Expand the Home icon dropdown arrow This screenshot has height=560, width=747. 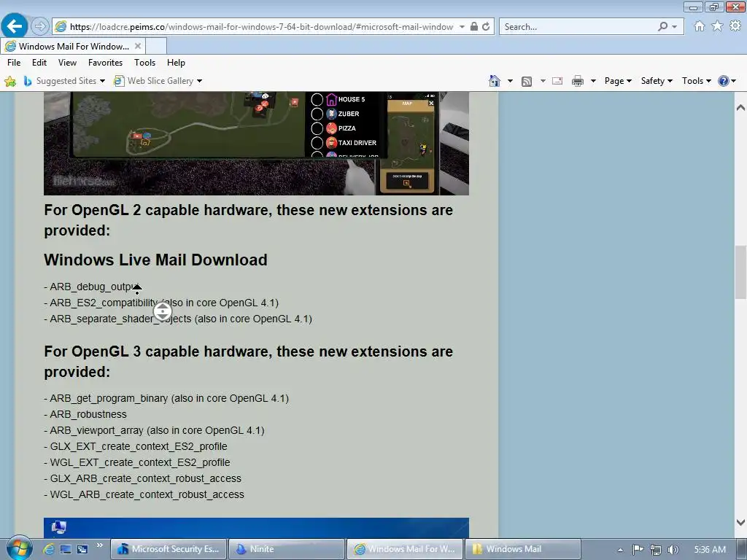pos(510,81)
